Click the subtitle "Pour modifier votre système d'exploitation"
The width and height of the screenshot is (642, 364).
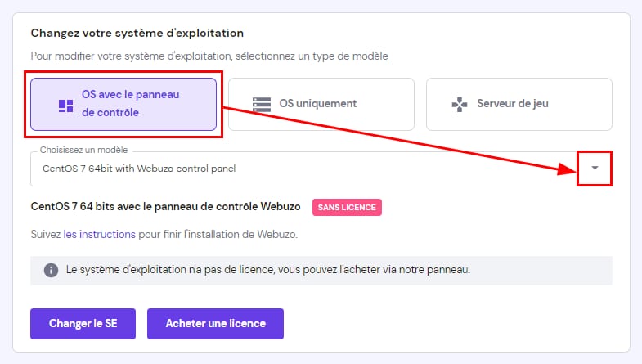click(x=209, y=56)
